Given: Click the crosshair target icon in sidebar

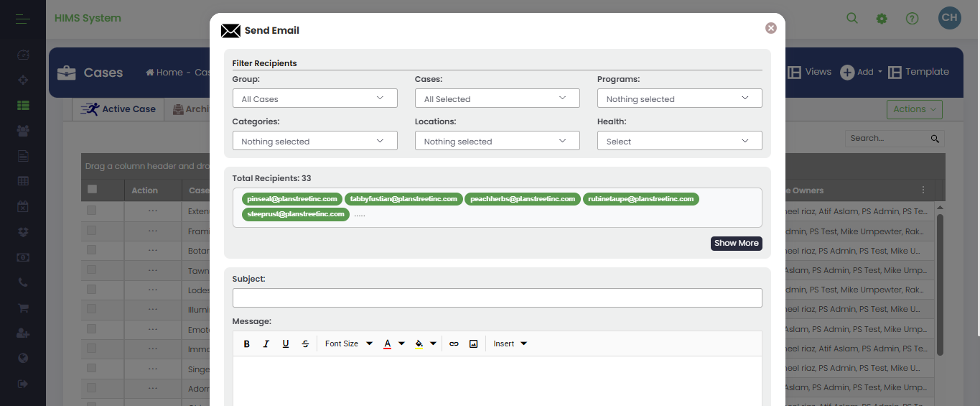Looking at the screenshot, I should coord(23,80).
